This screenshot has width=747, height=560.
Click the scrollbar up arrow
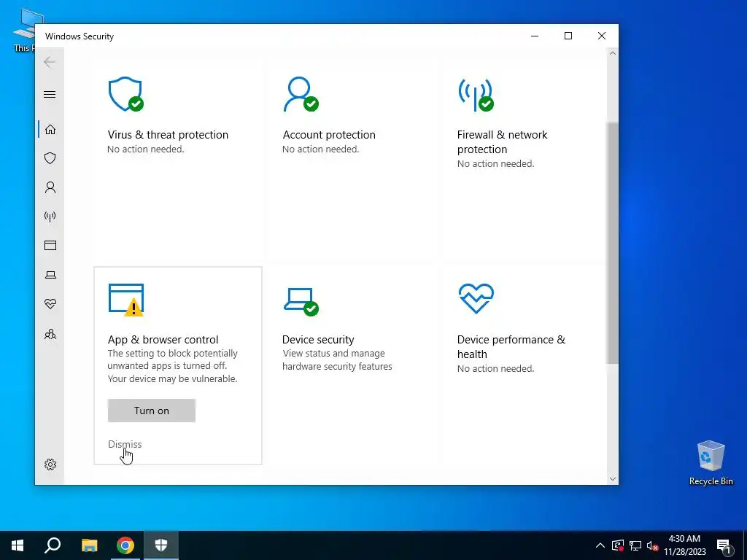(x=613, y=53)
